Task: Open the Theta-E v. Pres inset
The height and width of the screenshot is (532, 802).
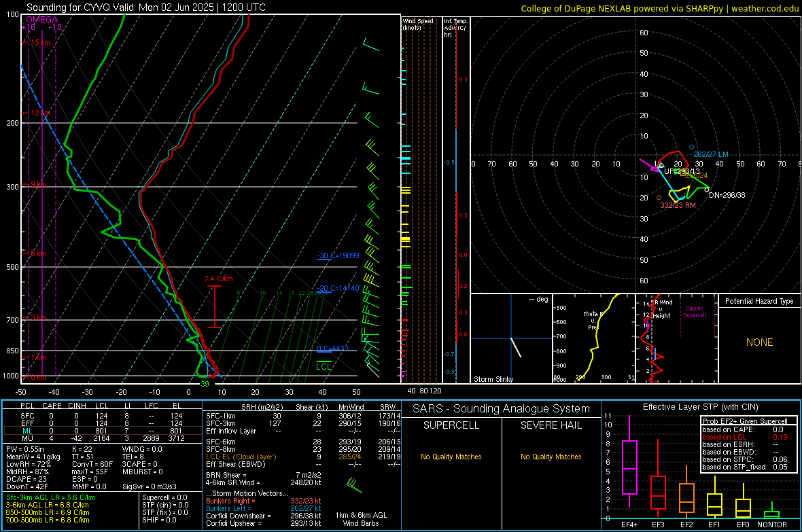Action: pos(594,338)
